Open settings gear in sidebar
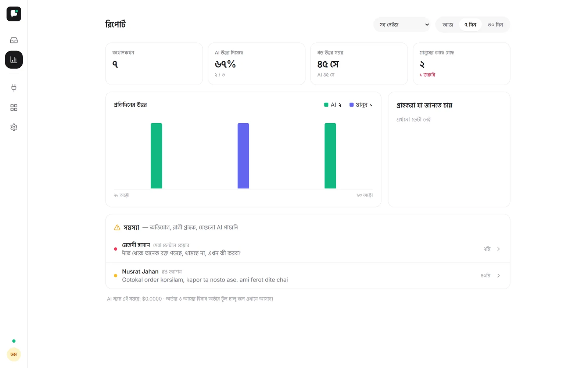The width and height of the screenshot is (588, 368). (14, 127)
